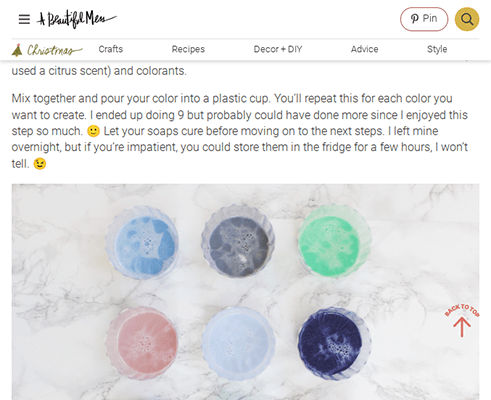Click the A Beautiful Mess logo
Screen dimensions: 491x400
(77, 19)
